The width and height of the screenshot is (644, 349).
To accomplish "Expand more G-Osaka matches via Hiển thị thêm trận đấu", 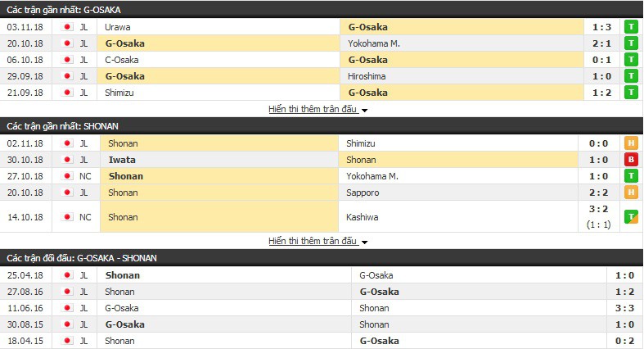I will [x=313, y=109].
